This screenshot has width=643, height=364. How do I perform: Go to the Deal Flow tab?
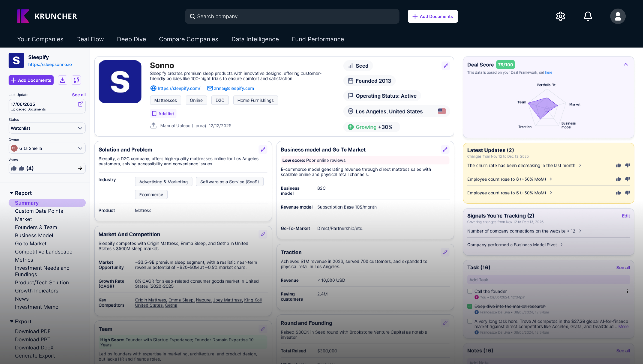(90, 39)
